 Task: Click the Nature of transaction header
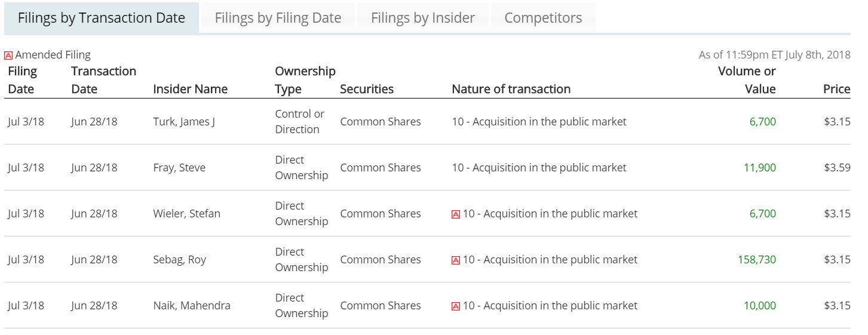tap(511, 89)
